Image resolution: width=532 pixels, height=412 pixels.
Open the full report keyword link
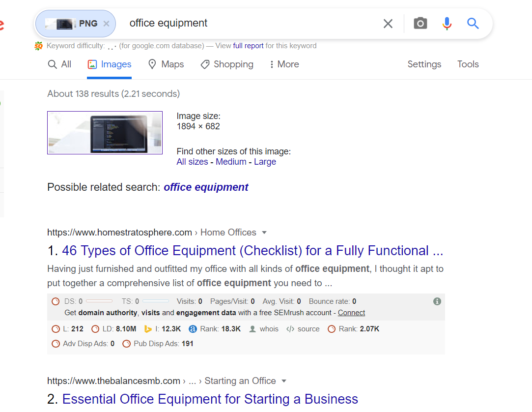tap(248, 46)
